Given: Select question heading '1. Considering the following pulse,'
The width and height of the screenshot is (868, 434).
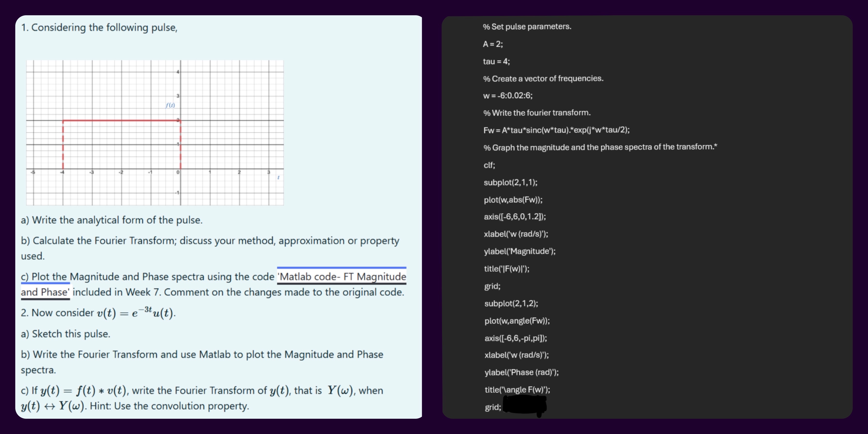Looking at the screenshot, I should (x=99, y=28).
